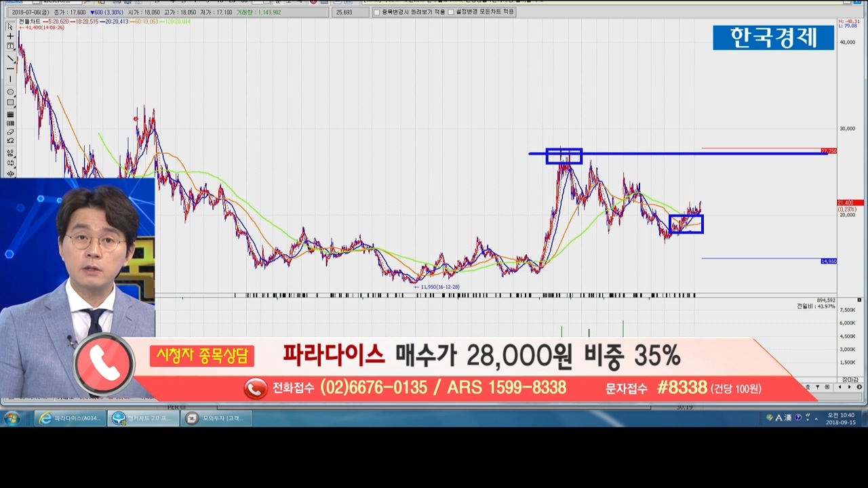Select the ellipse drawing tool
The width and height of the screenshot is (868, 488).
click(x=10, y=91)
